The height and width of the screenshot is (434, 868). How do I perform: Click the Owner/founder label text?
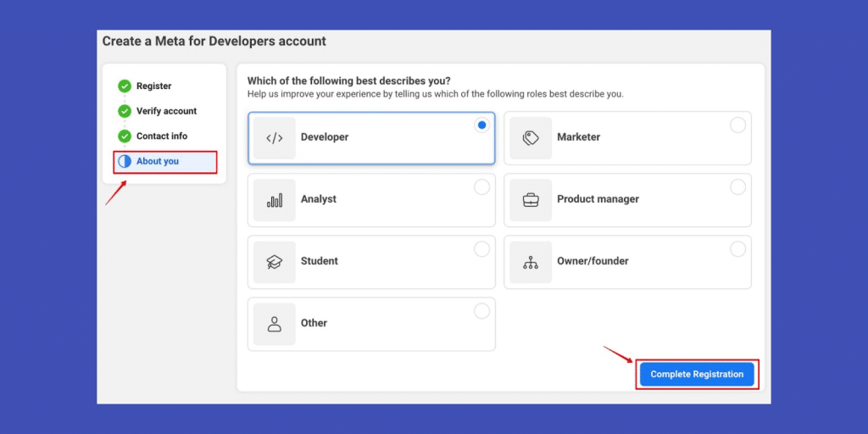(x=593, y=261)
